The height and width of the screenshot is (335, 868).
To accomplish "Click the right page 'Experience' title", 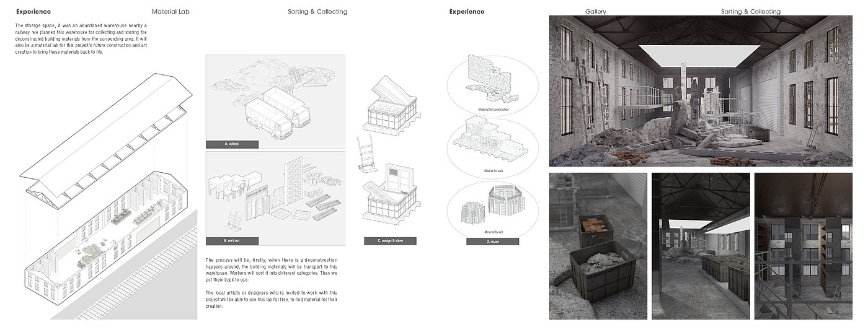I will [x=467, y=12].
